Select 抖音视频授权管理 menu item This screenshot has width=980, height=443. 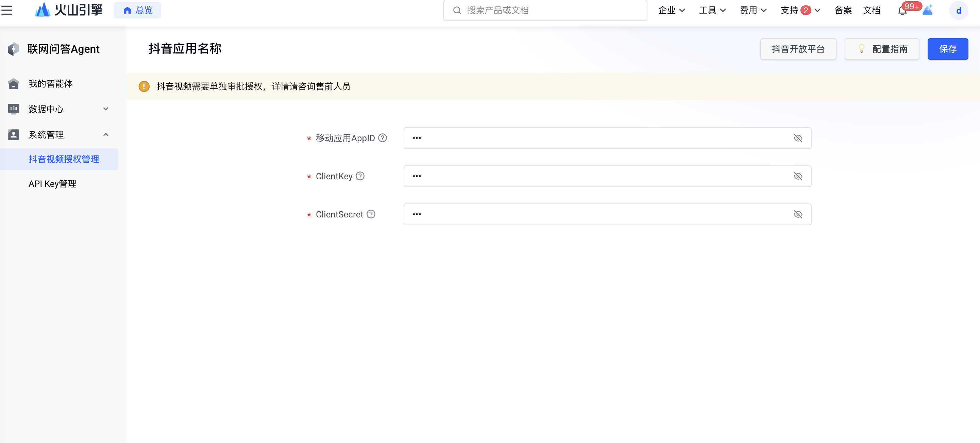[x=60, y=159]
